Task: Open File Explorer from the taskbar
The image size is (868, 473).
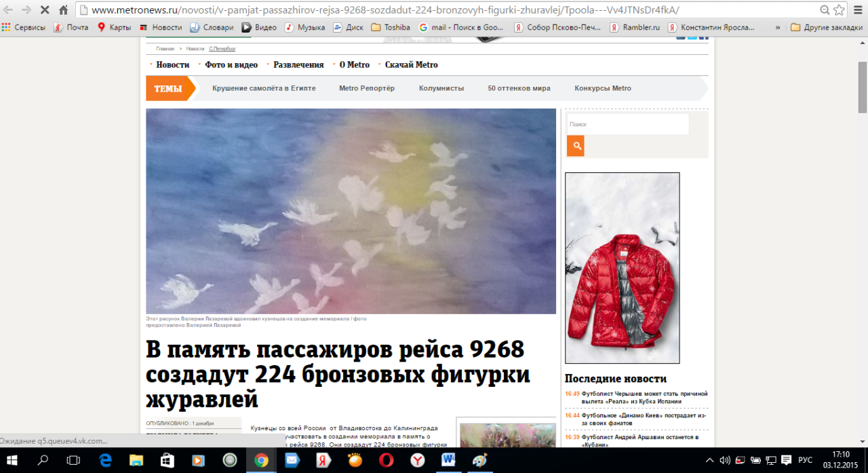Action: coord(136,460)
